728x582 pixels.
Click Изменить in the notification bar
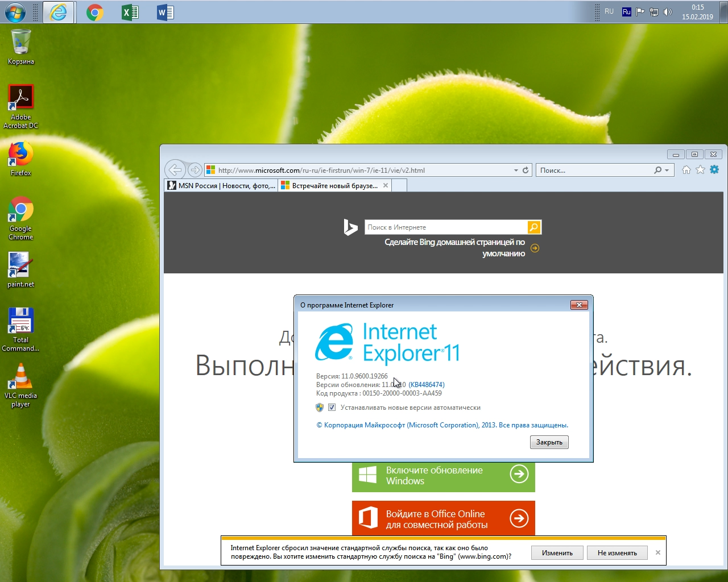point(557,552)
